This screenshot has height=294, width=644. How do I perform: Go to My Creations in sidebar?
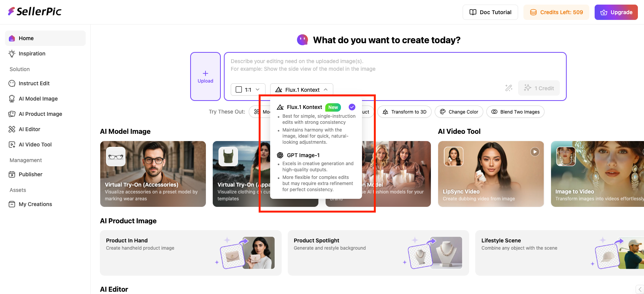[35, 204]
